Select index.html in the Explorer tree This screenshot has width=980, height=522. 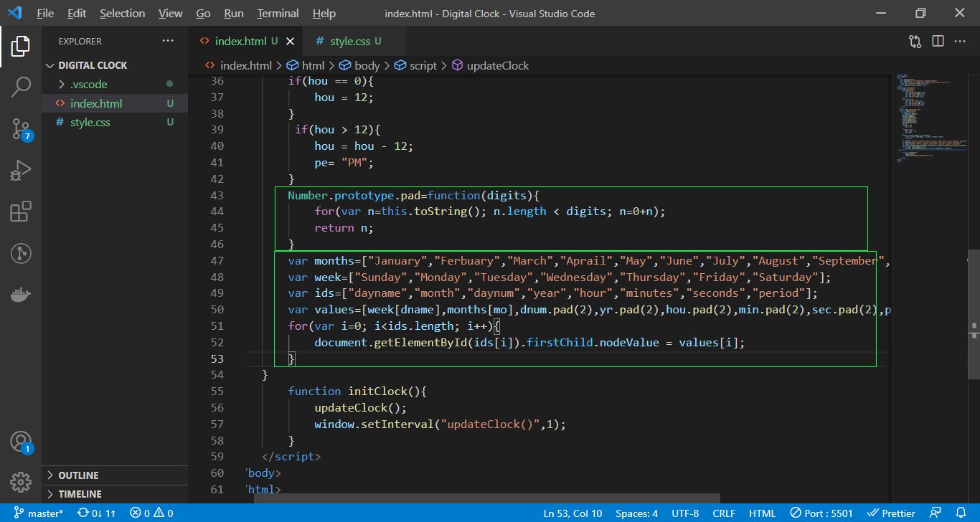pos(115,103)
